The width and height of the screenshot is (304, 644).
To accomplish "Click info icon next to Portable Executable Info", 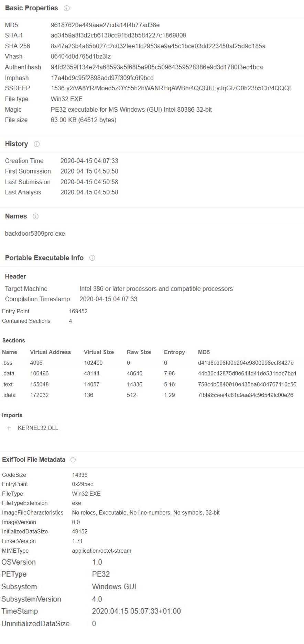I will click(x=92, y=258).
